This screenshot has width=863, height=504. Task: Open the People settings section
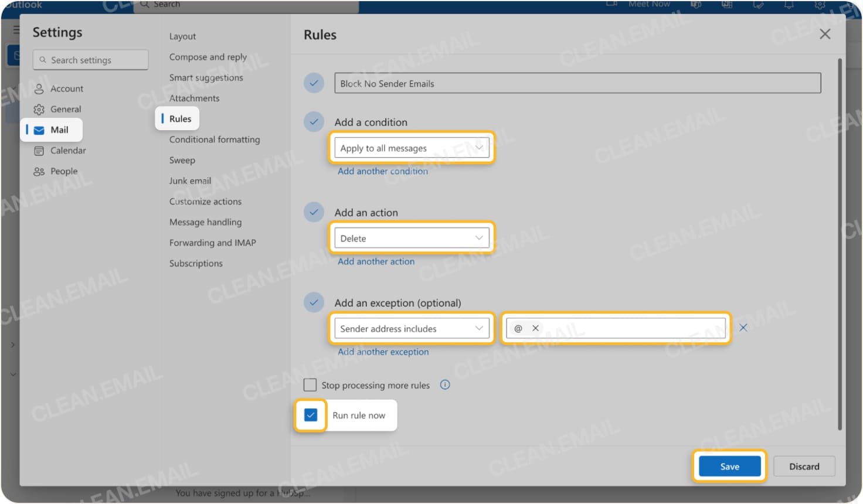[x=63, y=171]
